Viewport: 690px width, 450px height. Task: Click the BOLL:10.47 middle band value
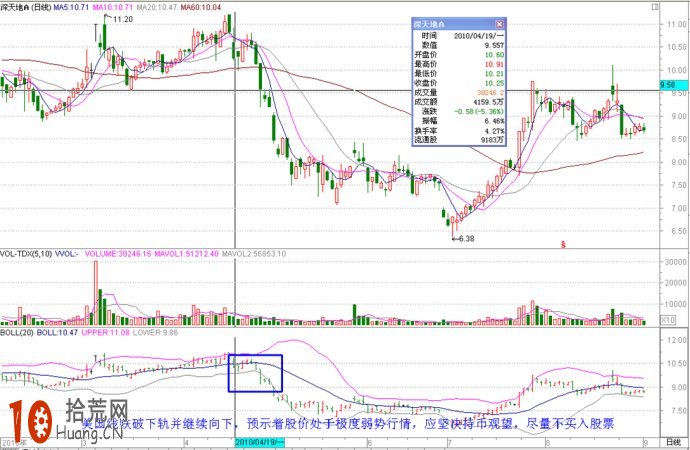click(x=57, y=333)
